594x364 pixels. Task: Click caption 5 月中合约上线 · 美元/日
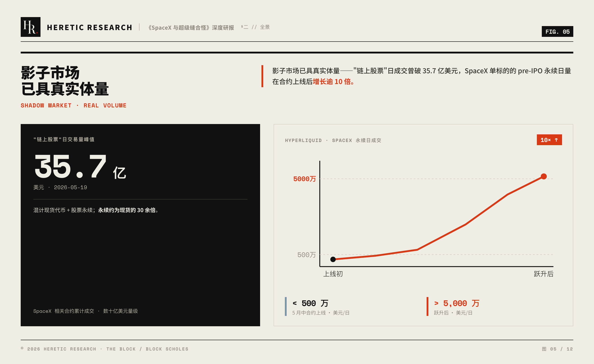click(x=321, y=313)
